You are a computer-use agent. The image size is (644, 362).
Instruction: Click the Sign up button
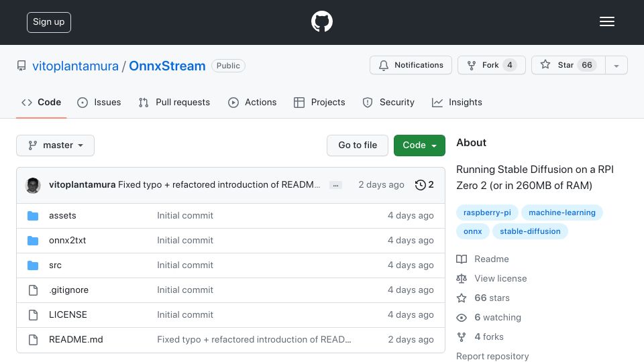(49, 22)
